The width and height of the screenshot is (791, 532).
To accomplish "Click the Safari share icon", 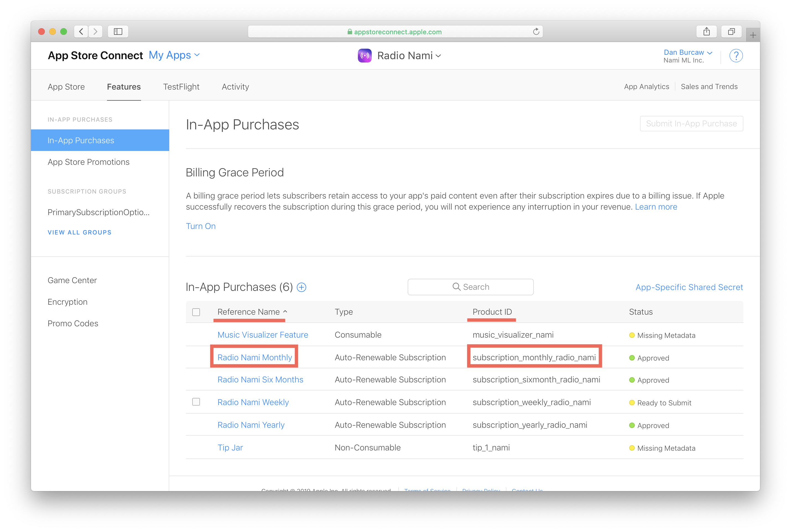I will [706, 32].
